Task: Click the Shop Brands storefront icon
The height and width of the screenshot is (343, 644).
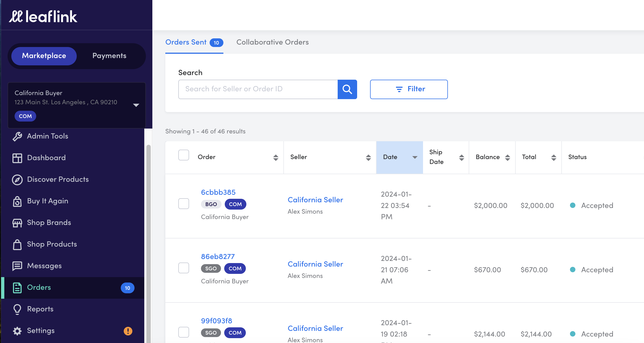Action: (17, 223)
